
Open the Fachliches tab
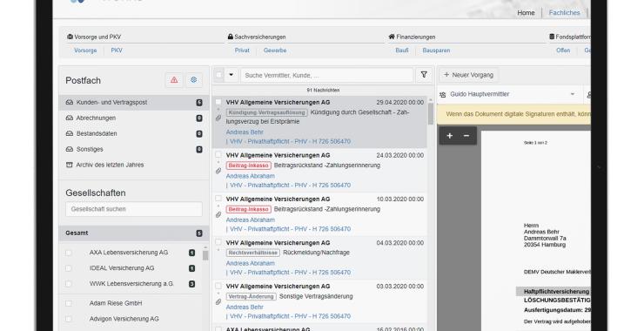pos(564,13)
